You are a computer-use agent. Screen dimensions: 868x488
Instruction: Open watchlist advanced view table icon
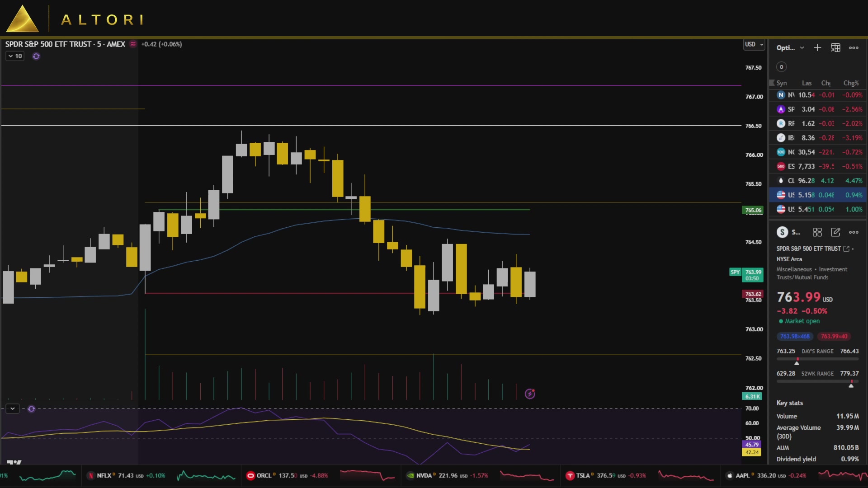pos(835,47)
